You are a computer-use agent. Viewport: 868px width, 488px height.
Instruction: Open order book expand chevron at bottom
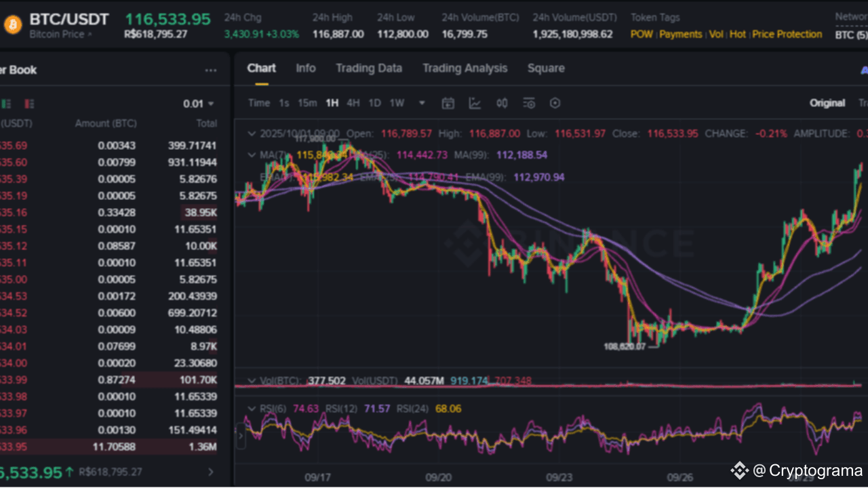pyautogui.click(x=211, y=472)
